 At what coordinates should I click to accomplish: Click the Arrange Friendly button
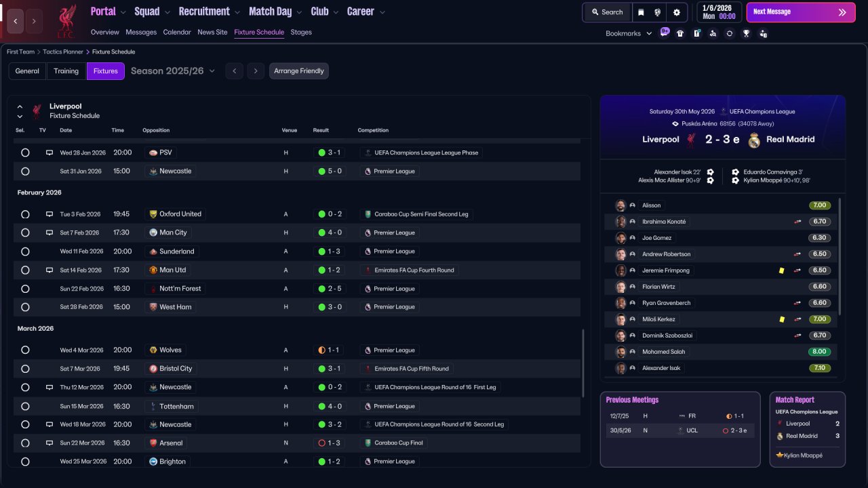pos(299,71)
